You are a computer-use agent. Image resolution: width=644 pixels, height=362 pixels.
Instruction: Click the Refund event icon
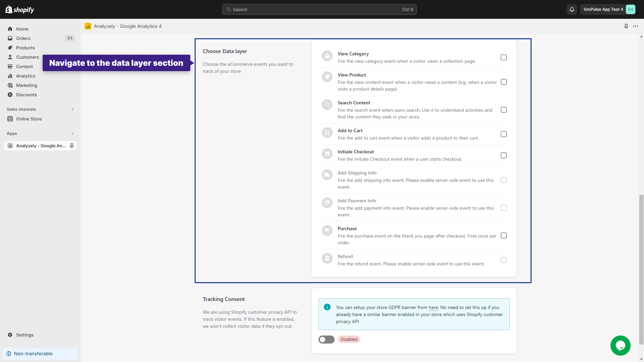coord(327,258)
